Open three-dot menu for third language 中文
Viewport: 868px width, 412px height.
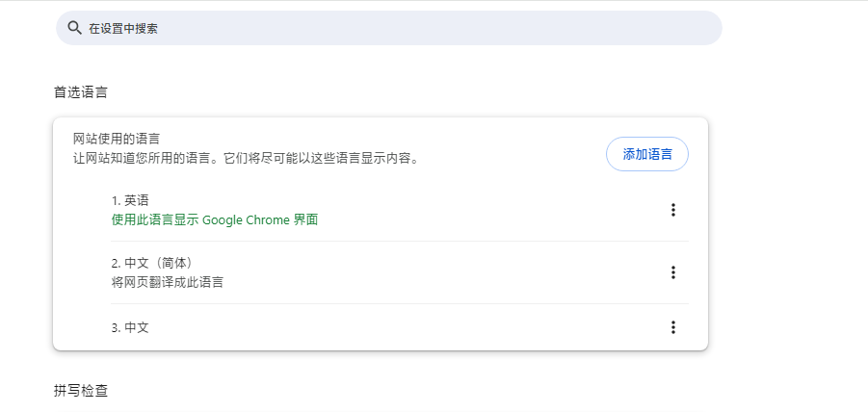click(673, 327)
